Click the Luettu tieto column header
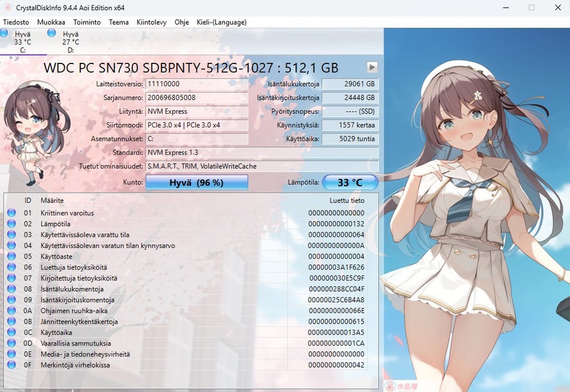 click(x=347, y=200)
